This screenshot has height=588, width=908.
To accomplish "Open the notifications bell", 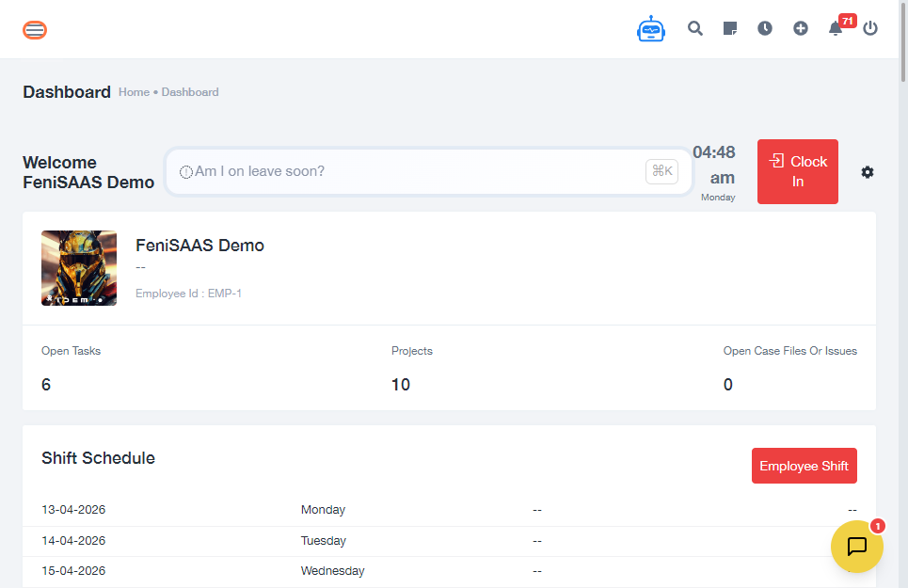I will pos(835,28).
